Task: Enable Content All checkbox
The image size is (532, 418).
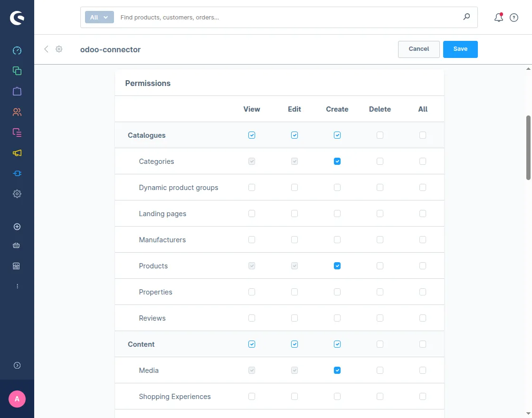Action: [x=423, y=344]
